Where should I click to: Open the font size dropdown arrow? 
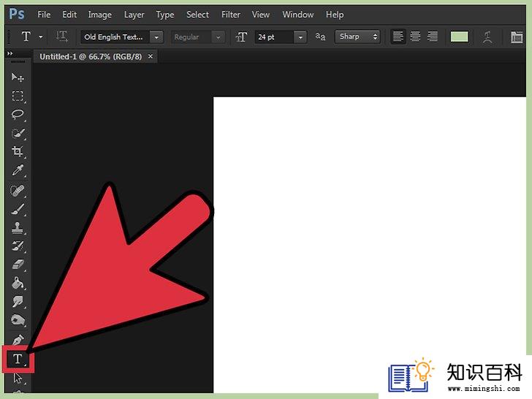(300, 37)
